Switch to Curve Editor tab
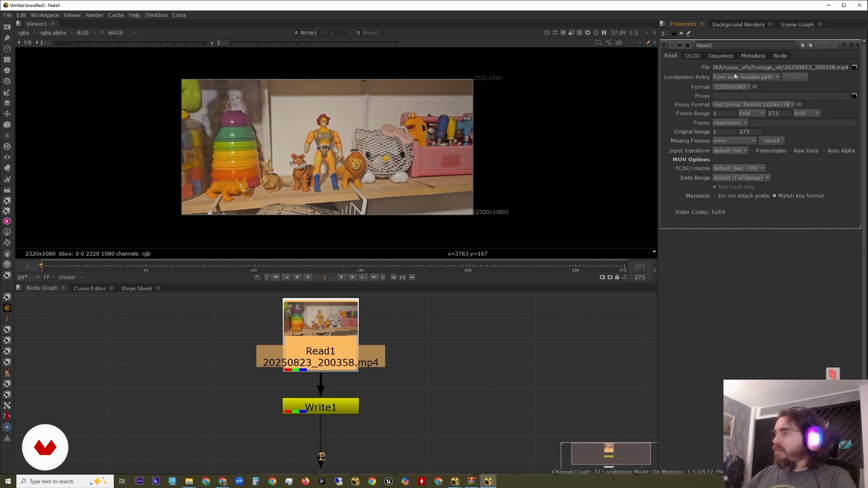The height and width of the screenshot is (488, 868). (90, 289)
